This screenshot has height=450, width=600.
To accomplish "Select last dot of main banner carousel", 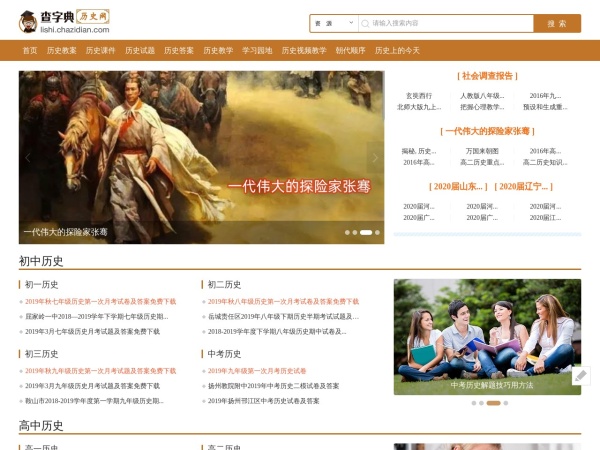I will click(376, 232).
